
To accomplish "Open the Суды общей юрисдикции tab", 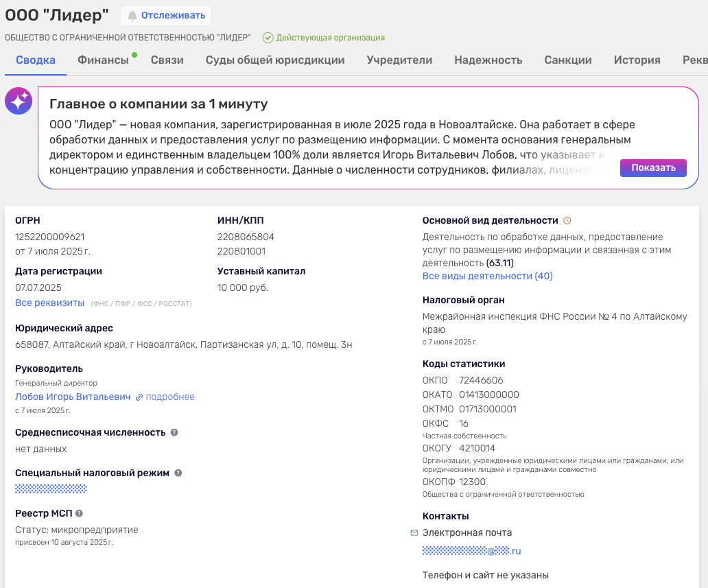I will (x=275, y=60).
